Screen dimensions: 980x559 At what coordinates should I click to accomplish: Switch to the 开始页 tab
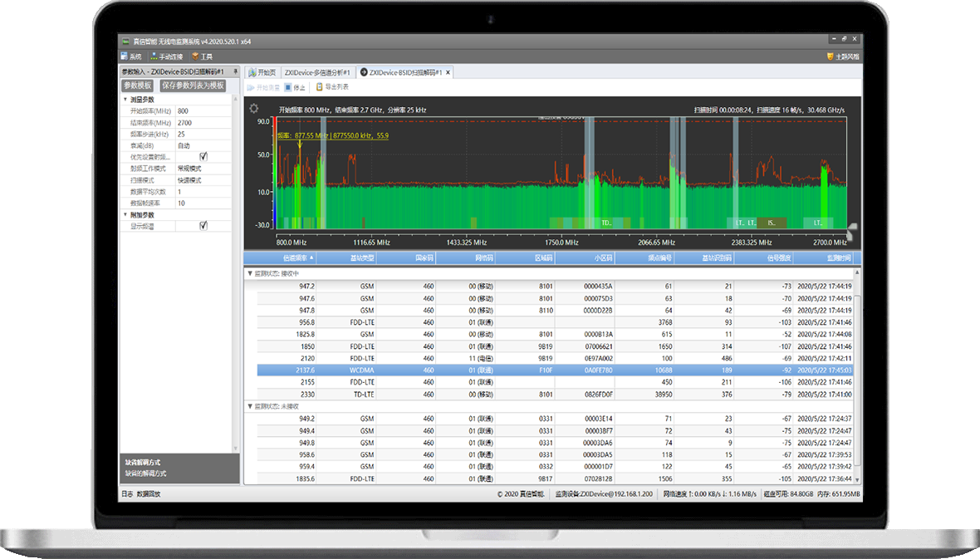click(x=262, y=72)
